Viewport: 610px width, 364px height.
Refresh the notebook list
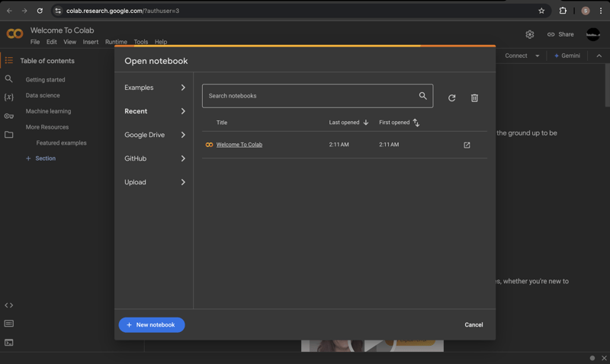click(x=451, y=98)
